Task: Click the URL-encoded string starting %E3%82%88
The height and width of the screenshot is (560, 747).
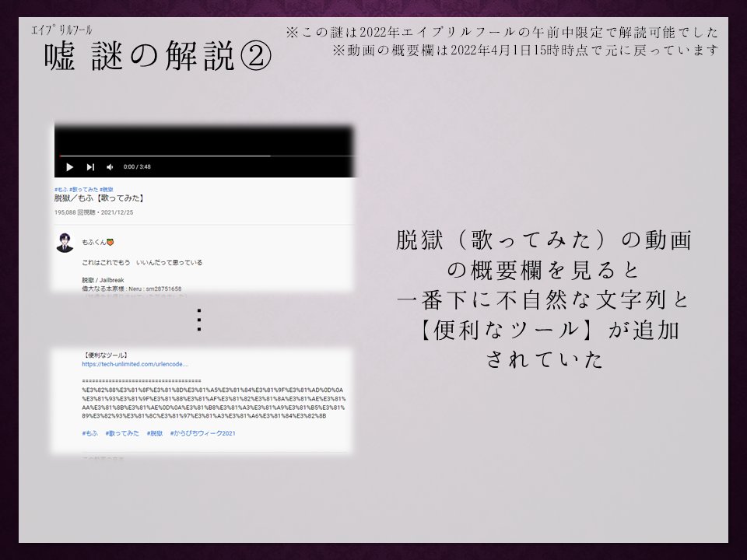Action: [x=213, y=403]
